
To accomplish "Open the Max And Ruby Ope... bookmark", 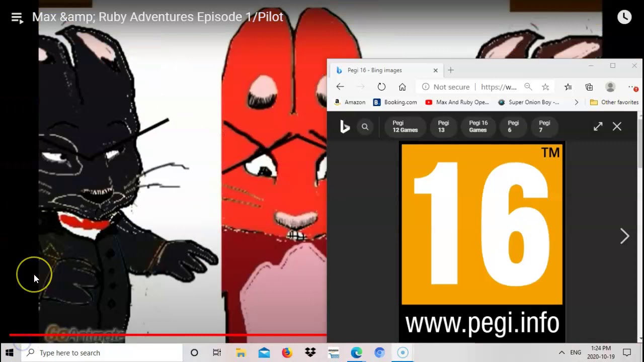I will pos(457,102).
